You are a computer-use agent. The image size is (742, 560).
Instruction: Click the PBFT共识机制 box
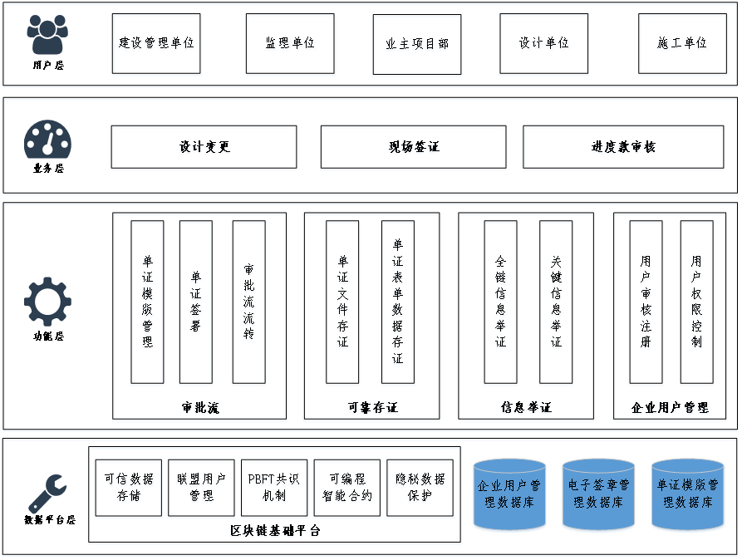[x=273, y=489]
